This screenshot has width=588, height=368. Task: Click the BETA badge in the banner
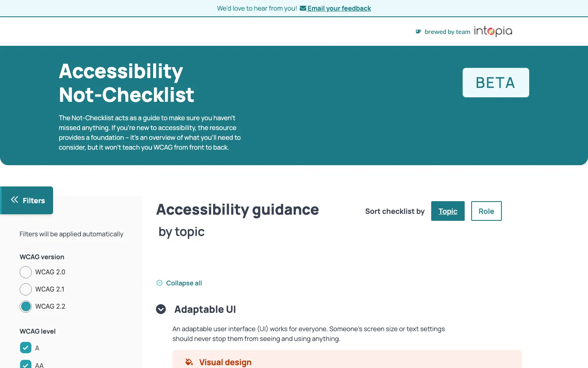pos(495,83)
